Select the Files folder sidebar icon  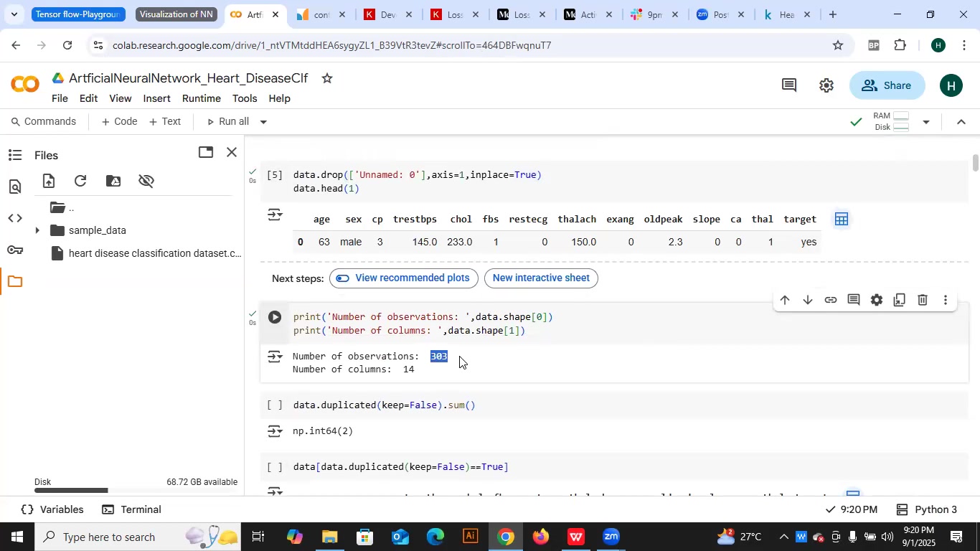(x=15, y=281)
